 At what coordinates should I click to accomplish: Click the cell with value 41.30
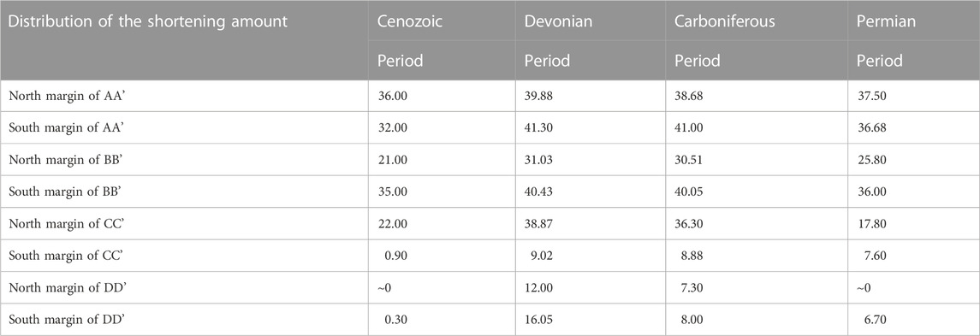click(x=538, y=128)
